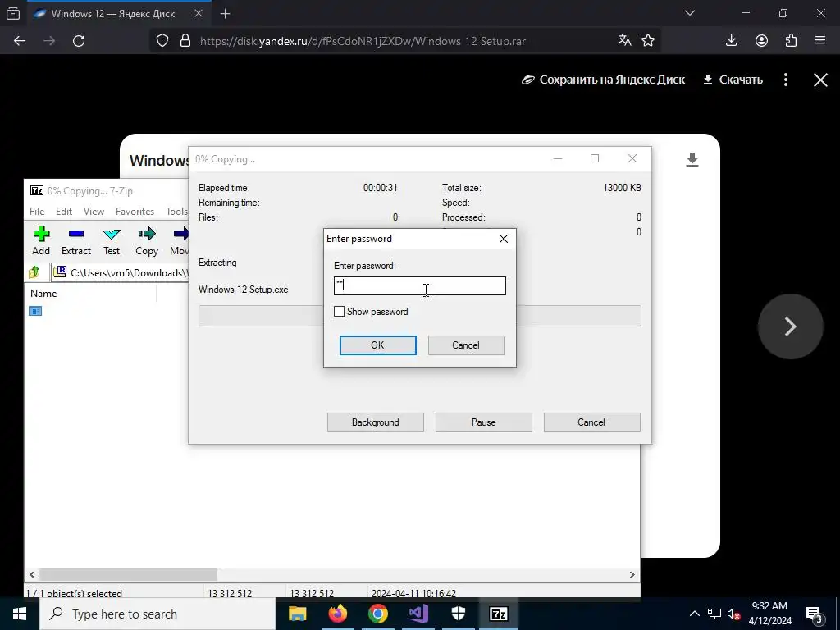The image size is (840, 630).
Task: Click the 7-Zip path address field
Action: pyautogui.click(x=121, y=272)
